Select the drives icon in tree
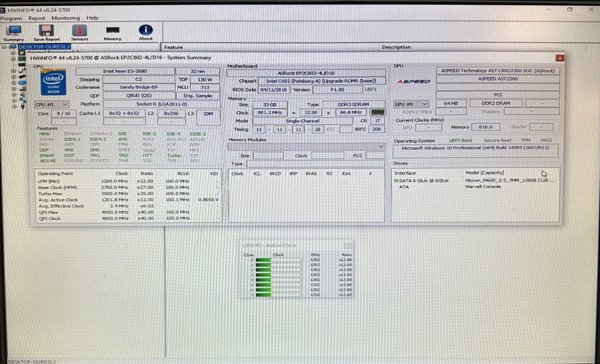This screenshot has height=364, width=600. [x=22, y=88]
